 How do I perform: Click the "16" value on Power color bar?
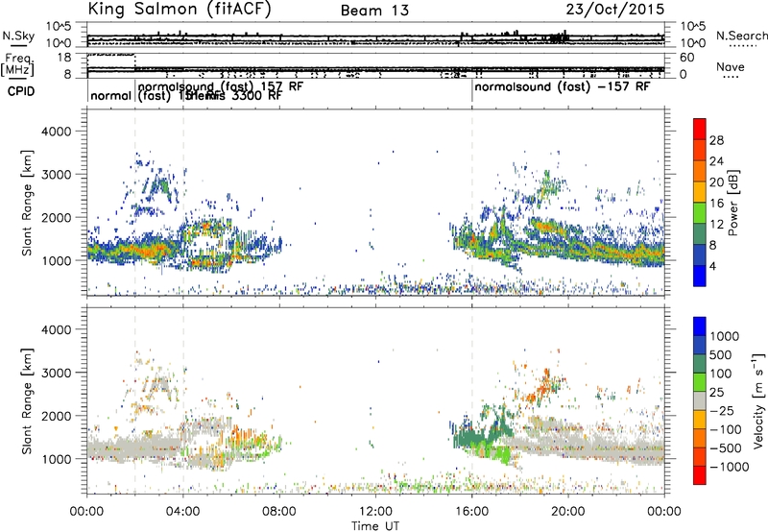coord(716,204)
